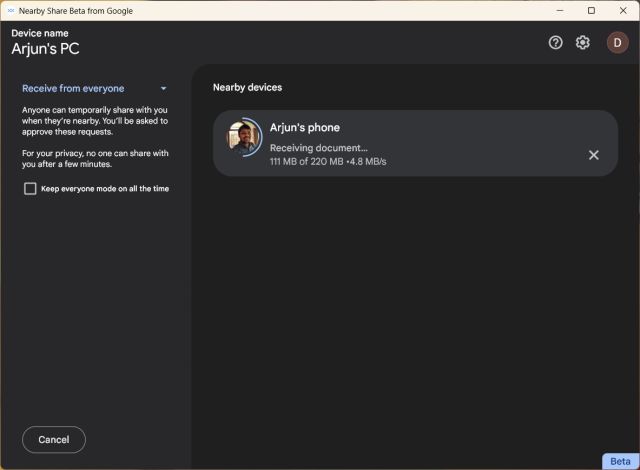Screen dimensions: 640x470
Task: Click the Cancel button
Action: tap(54, 439)
